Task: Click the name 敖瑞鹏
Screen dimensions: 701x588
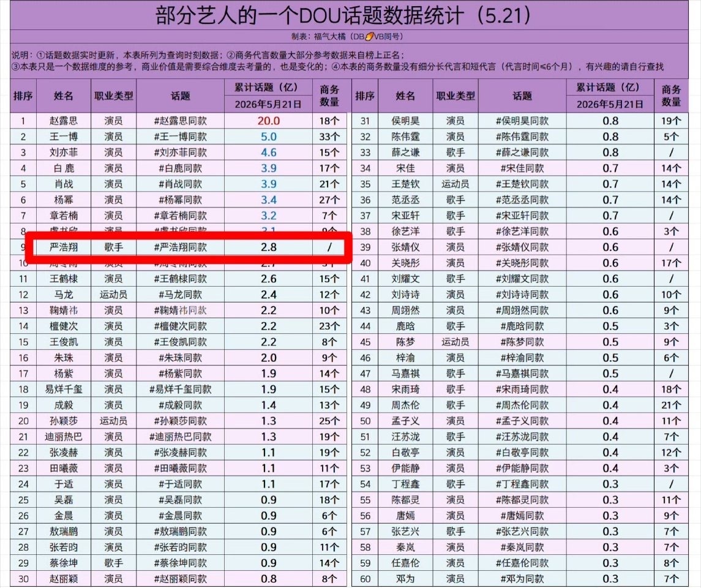Action: (x=64, y=532)
